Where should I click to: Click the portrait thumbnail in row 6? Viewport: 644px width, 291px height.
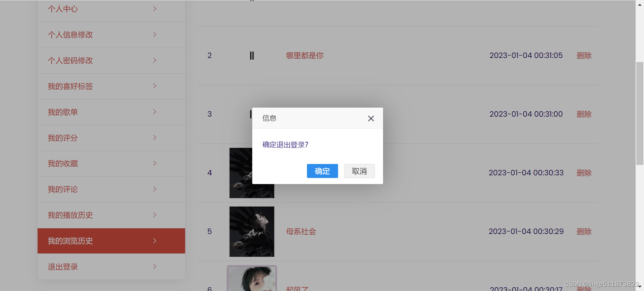point(252,278)
